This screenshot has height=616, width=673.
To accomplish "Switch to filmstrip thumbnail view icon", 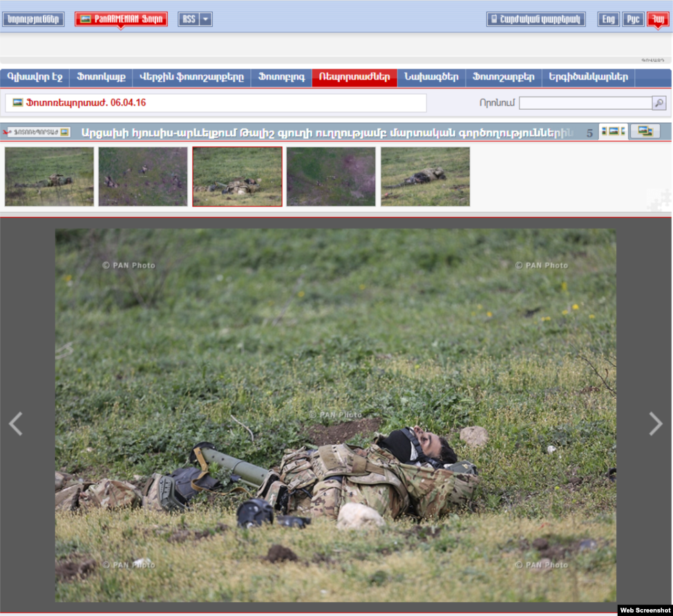I will pyautogui.click(x=613, y=131).
